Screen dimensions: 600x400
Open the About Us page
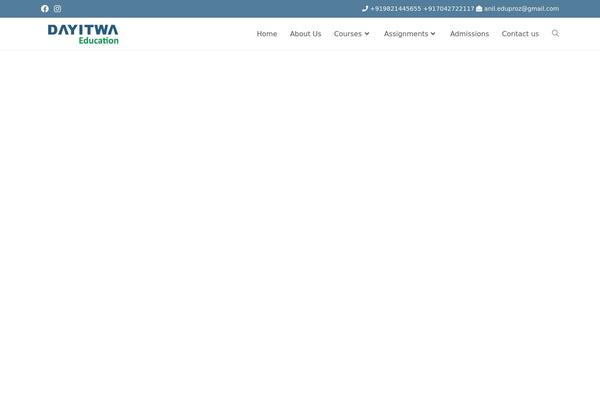305,34
